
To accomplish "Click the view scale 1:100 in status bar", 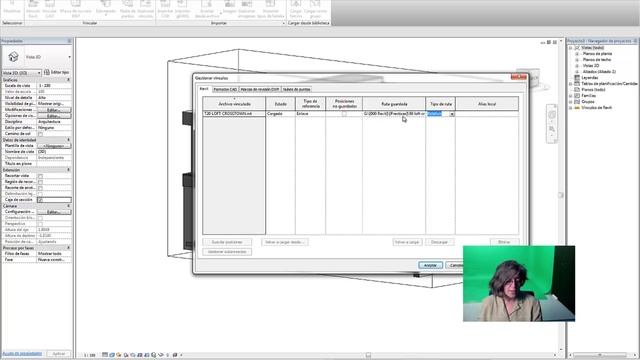I will [x=89, y=355].
